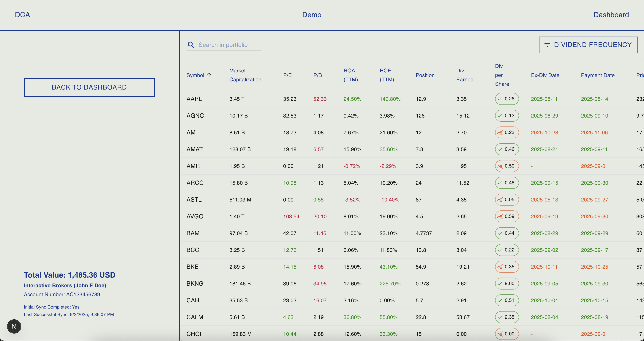This screenshot has height=341, width=644.
Task: Click the orange dividend badge on AVGO row
Action: pyautogui.click(x=507, y=216)
